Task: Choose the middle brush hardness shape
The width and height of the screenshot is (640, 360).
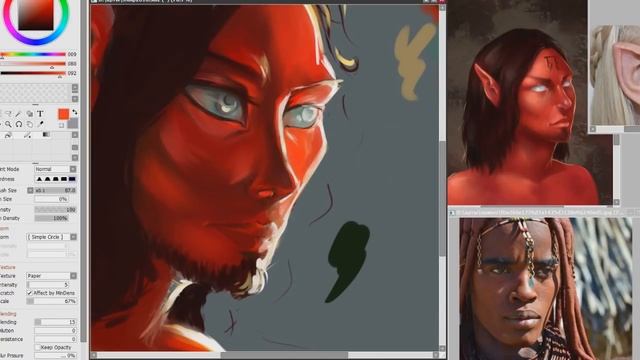Action: pos(56,179)
